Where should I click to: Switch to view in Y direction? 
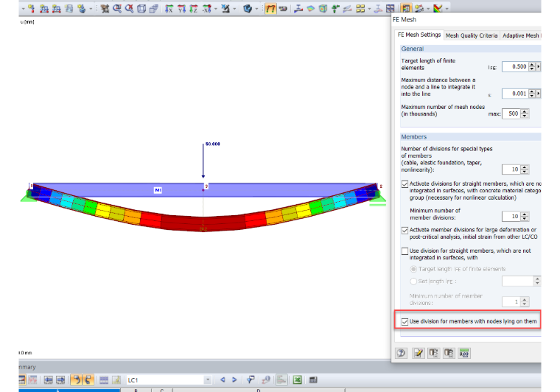pos(181,8)
